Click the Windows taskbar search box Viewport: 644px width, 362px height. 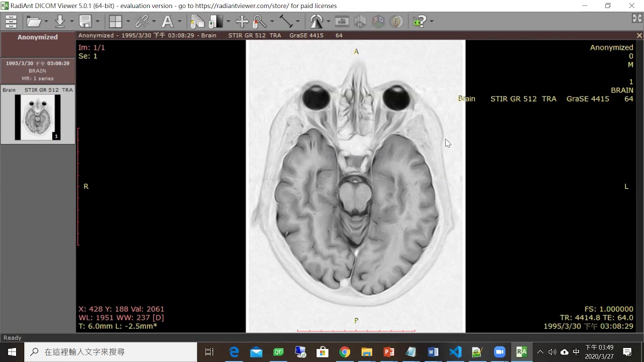[111, 352]
